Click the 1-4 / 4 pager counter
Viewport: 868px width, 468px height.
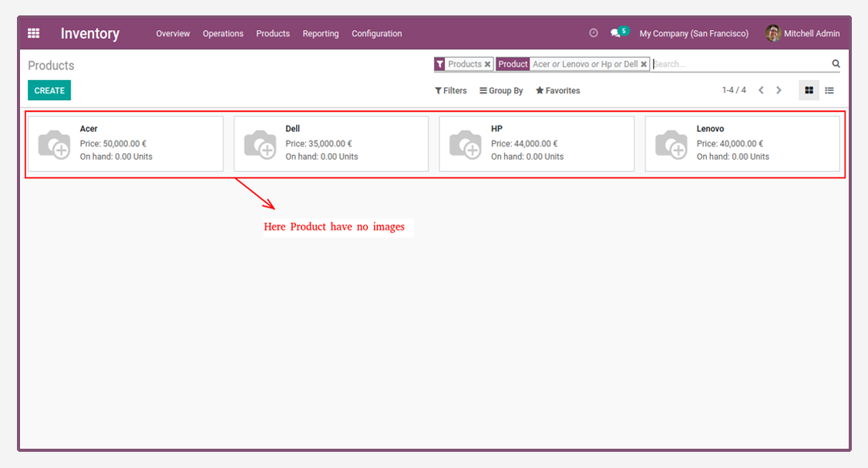click(734, 89)
